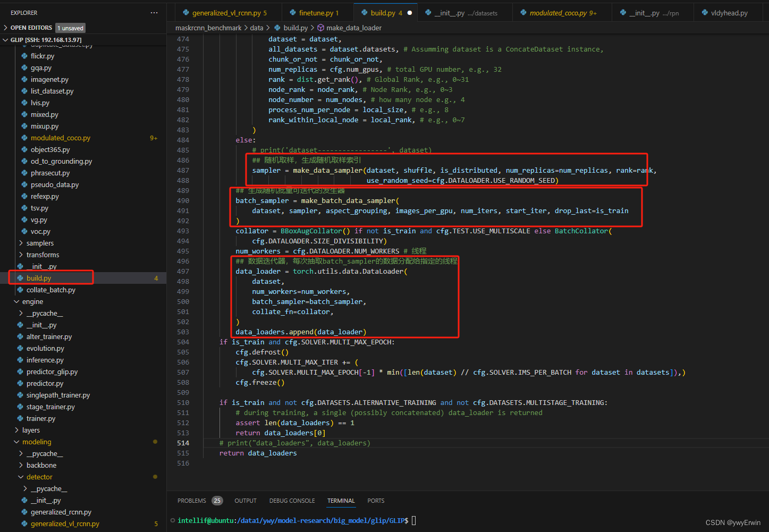Image resolution: width=769 pixels, height=532 pixels.
Task: Click the method symbol icon in the breadcrumb
Action: (320, 28)
